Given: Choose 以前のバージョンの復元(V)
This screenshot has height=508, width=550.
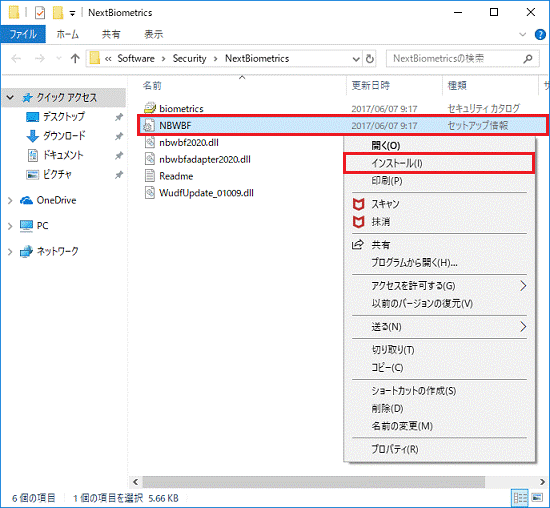Looking at the screenshot, I should 439,303.
